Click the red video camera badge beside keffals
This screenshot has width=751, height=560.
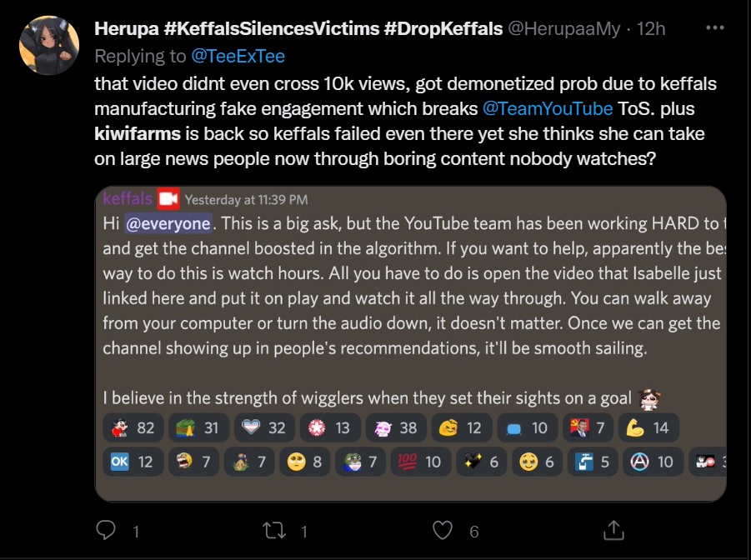[168, 199]
